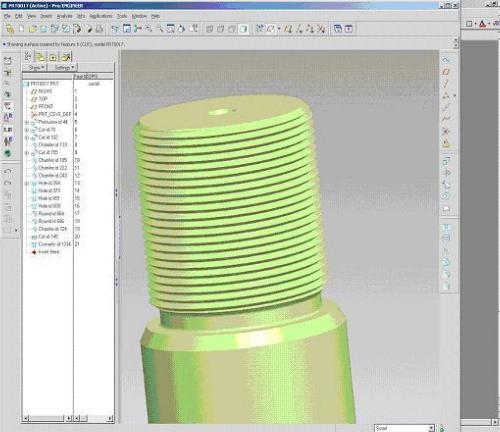Select PRT_CSYS_DEF in the model tree
Image resolution: width=500 pixels, height=432 pixels.
coord(55,114)
